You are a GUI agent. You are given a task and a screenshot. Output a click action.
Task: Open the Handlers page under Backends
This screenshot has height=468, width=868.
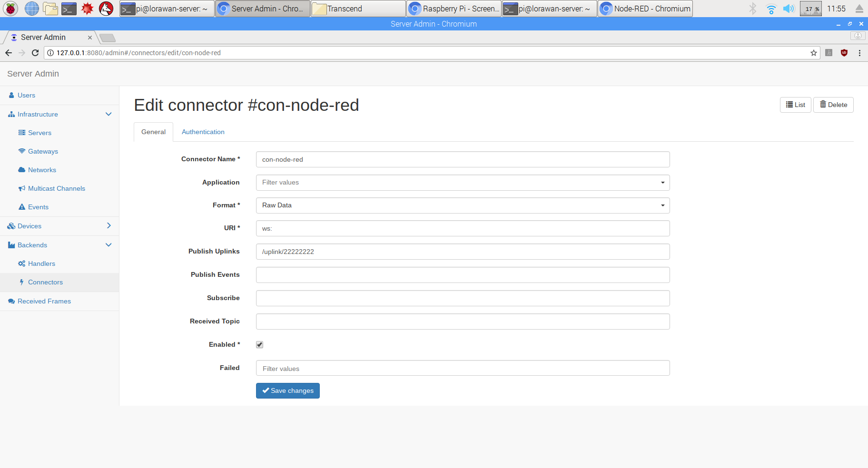click(41, 263)
